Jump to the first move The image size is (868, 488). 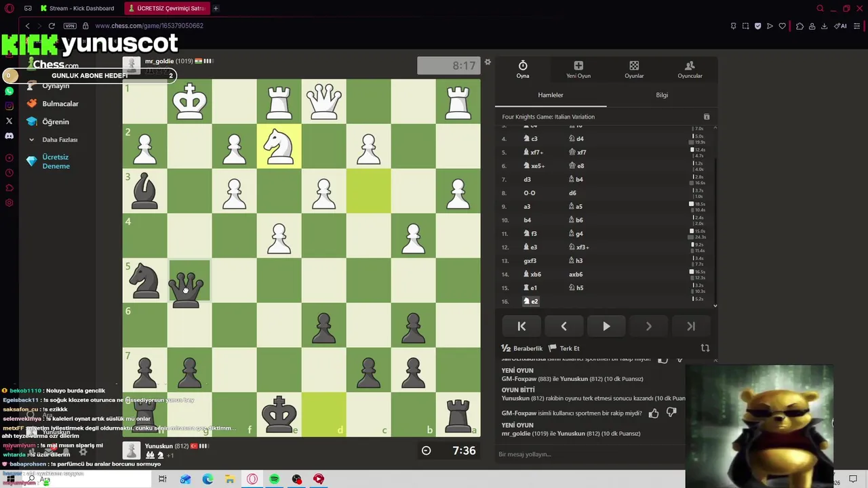coord(521,326)
